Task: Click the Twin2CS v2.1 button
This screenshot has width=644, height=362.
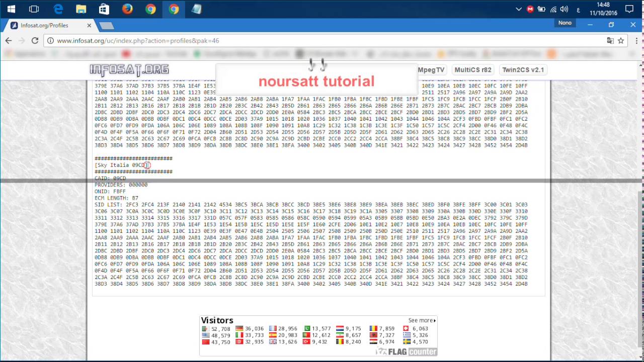Action: [x=523, y=70]
